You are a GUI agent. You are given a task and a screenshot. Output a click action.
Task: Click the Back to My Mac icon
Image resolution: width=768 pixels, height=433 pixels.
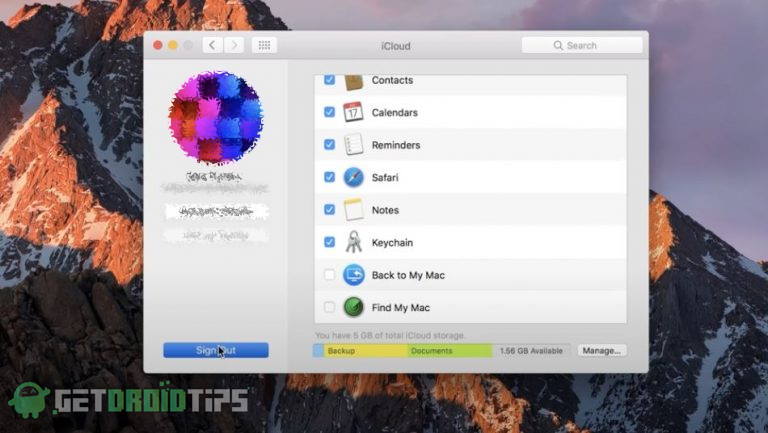pyautogui.click(x=353, y=275)
